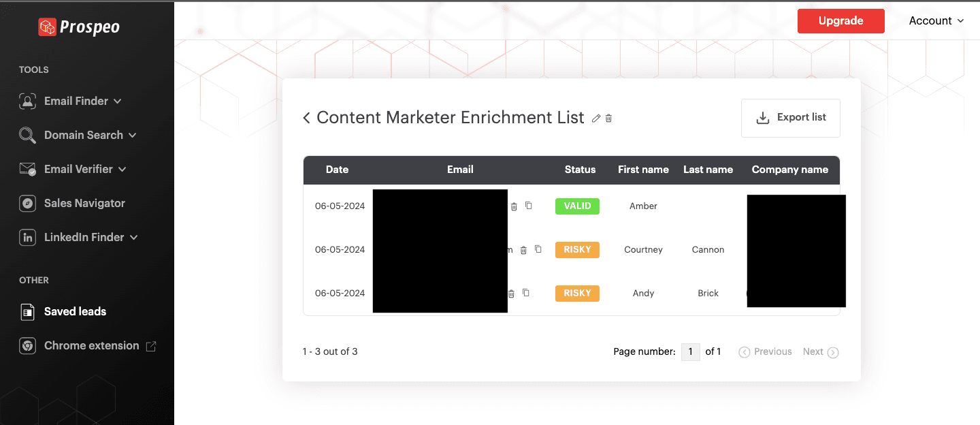This screenshot has height=425, width=980.
Task: Click RISKY badge in Courtney's row
Action: click(x=577, y=249)
